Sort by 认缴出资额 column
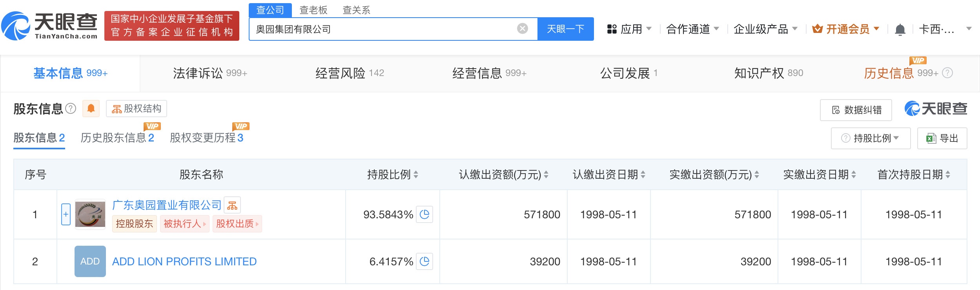The height and width of the screenshot is (290, 980). coord(546,174)
